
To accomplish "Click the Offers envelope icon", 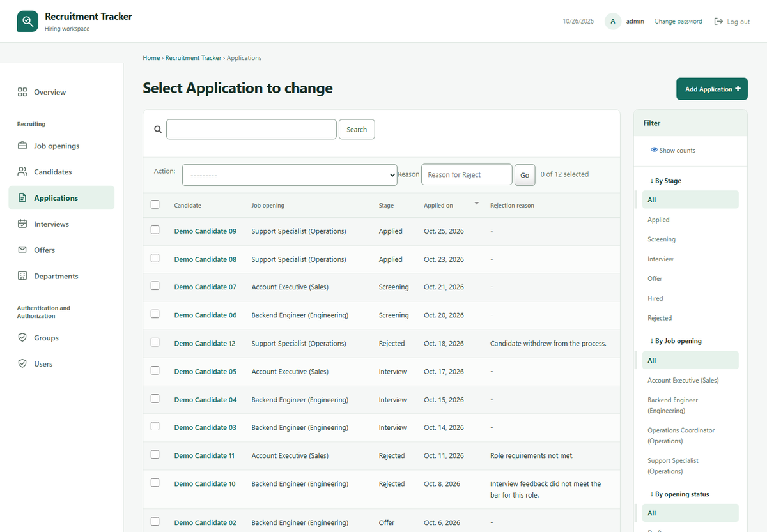I will 22,250.
